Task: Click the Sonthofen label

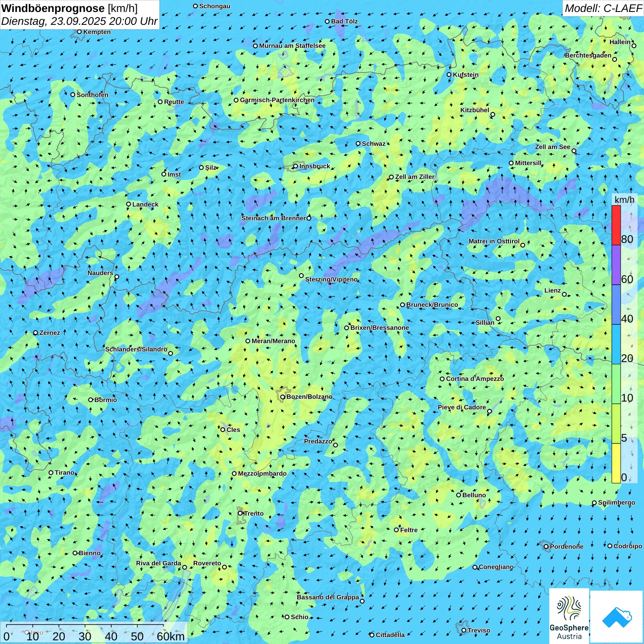Action: 92,95
